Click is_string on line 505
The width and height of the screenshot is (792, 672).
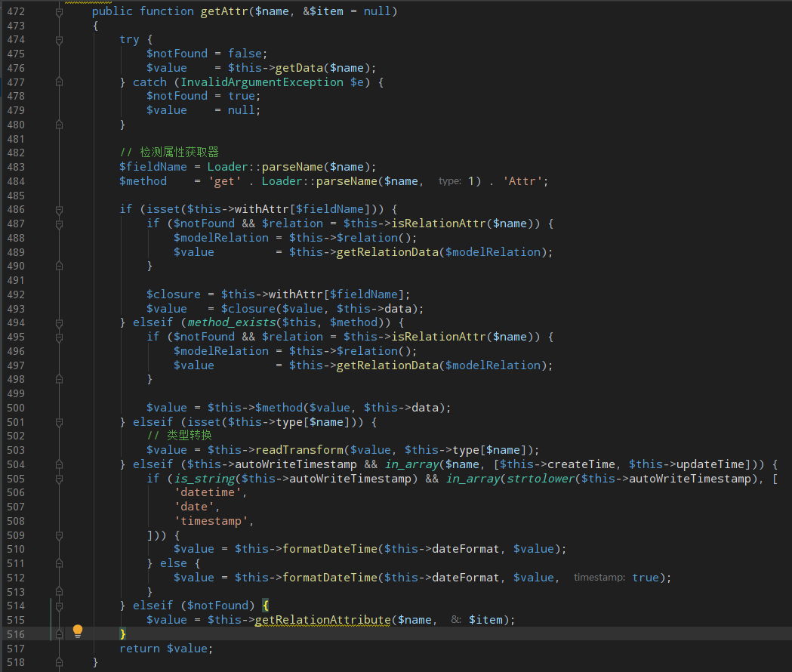(204, 479)
